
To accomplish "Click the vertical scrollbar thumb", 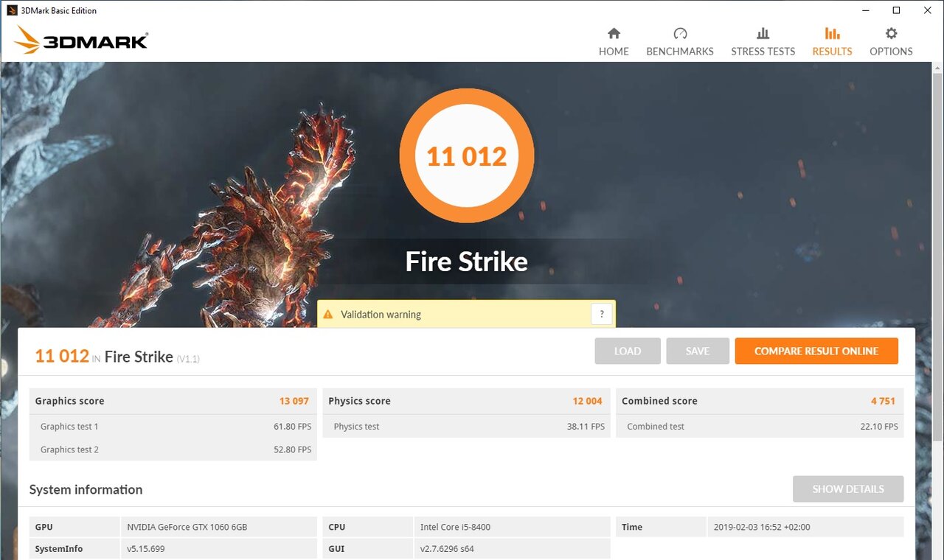I will pos(937,256).
